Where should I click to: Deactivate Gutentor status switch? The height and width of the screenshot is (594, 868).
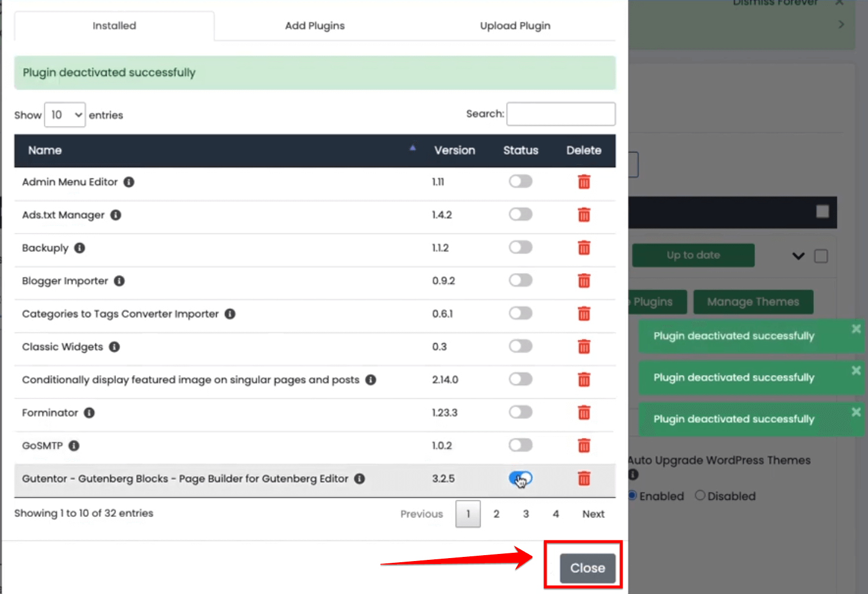[521, 479]
